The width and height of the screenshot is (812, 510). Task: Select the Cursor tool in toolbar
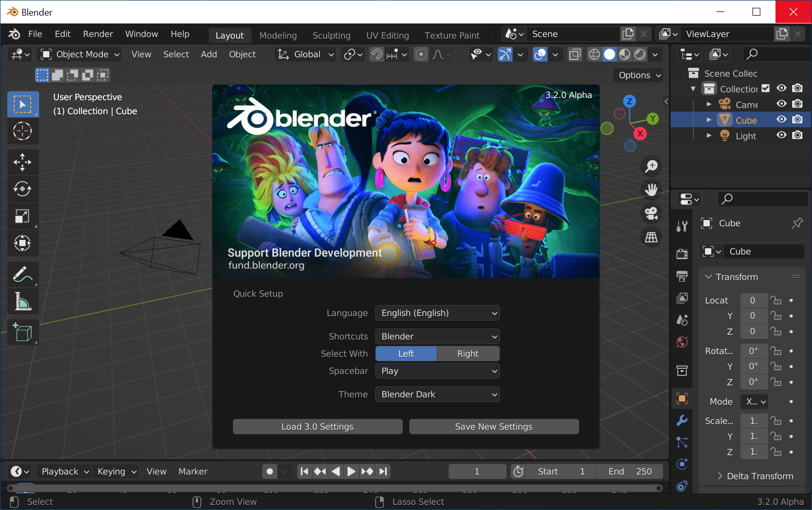coord(22,131)
